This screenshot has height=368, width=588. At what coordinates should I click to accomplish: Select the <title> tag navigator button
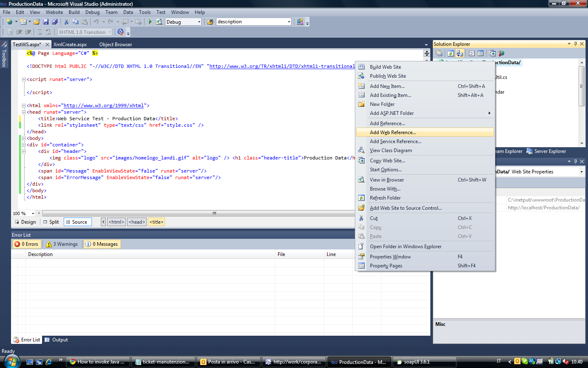click(156, 222)
